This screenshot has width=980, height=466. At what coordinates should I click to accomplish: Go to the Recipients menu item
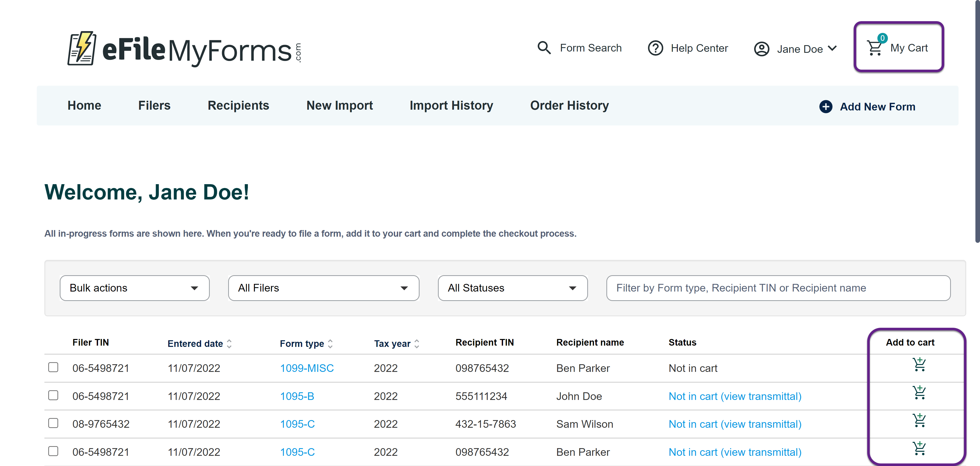click(x=238, y=105)
